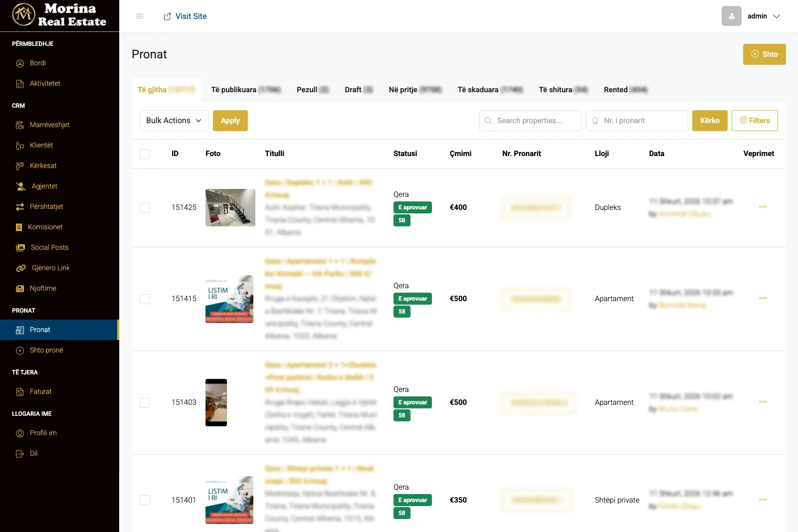
Task: Go to Agjentet in the sidebar
Action: [x=44, y=186]
